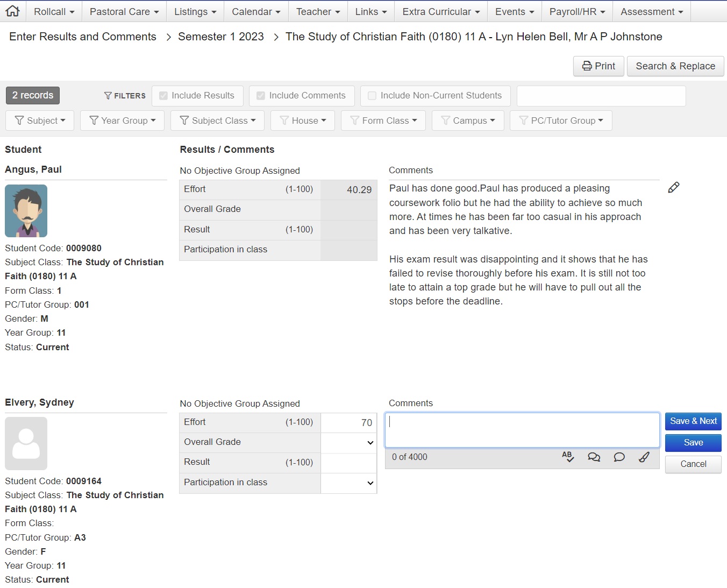Toggle the Include Results checkbox

point(163,96)
